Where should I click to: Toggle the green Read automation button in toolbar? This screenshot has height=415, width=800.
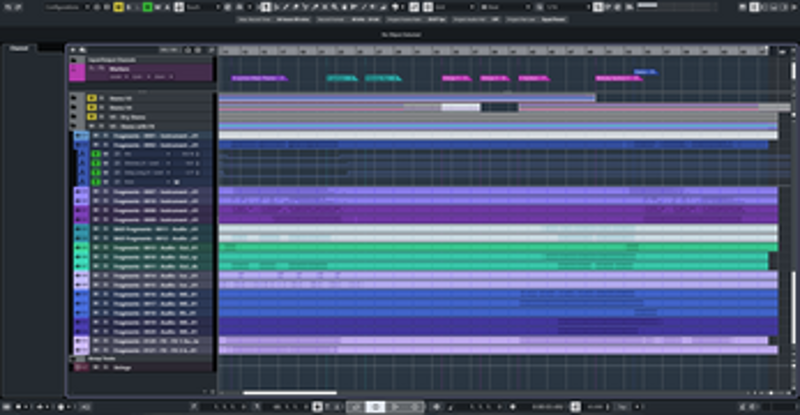148,7
